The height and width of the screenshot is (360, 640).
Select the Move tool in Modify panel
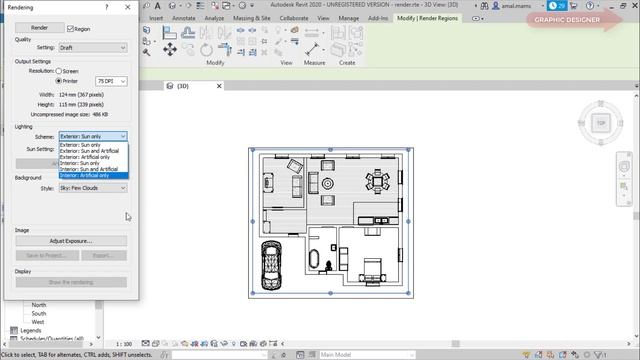[170, 50]
